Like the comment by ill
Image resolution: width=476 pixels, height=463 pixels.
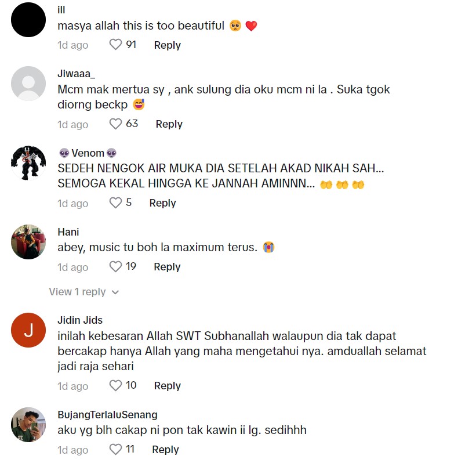(115, 45)
